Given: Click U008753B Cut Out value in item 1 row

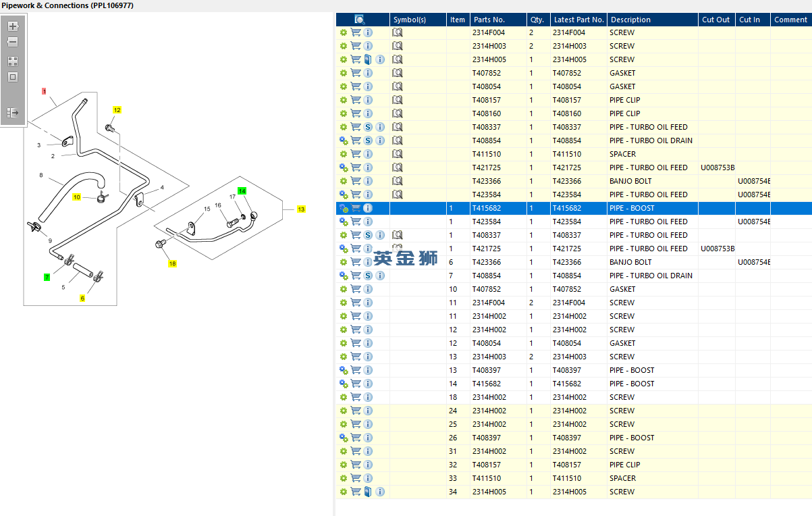Looking at the screenshot, I should point(718,249).
